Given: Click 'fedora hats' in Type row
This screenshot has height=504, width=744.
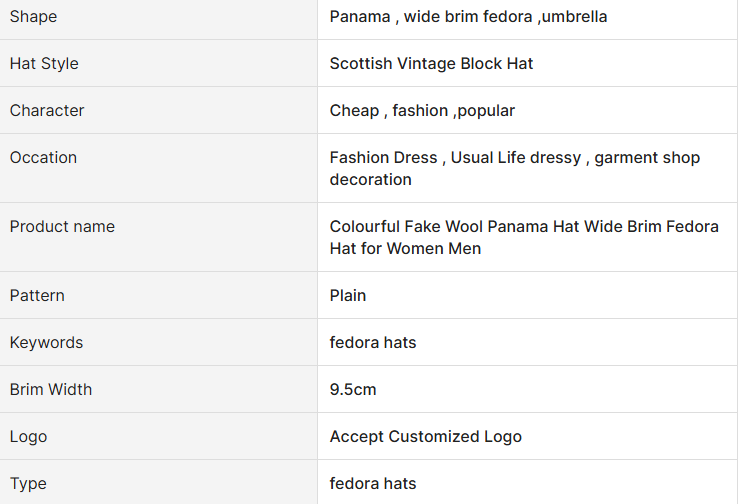Looking at the screenshot, I should coord(372,483).
